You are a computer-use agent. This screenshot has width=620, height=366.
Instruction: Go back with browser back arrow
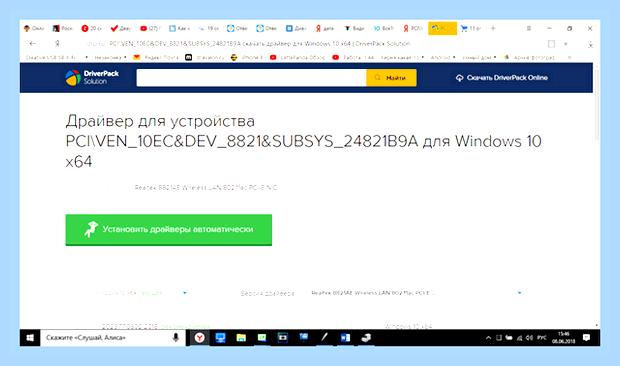[33, 43]
